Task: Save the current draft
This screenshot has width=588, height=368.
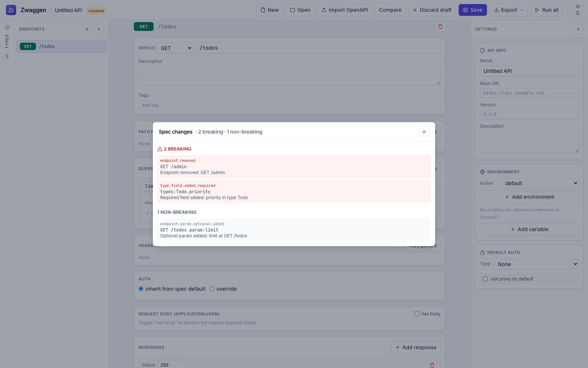Action: pyautogui.click(x=473, y=10)
